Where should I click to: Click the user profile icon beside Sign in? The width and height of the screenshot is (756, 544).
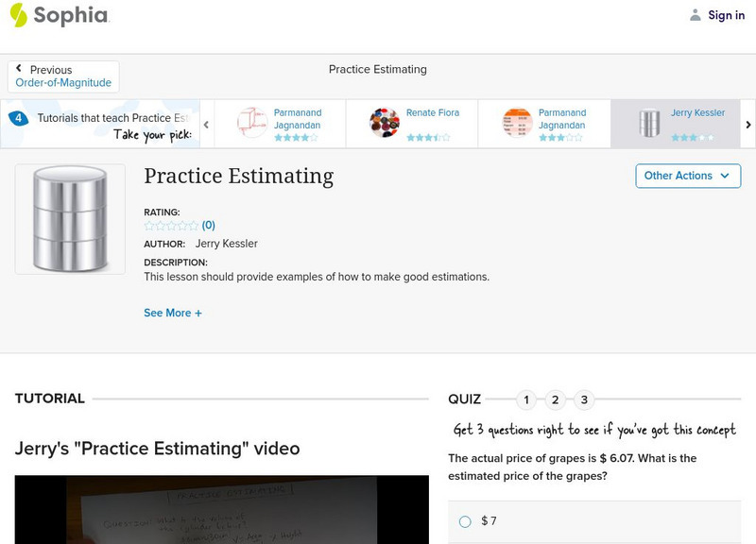pyautogui.click(x=696, y=15)
